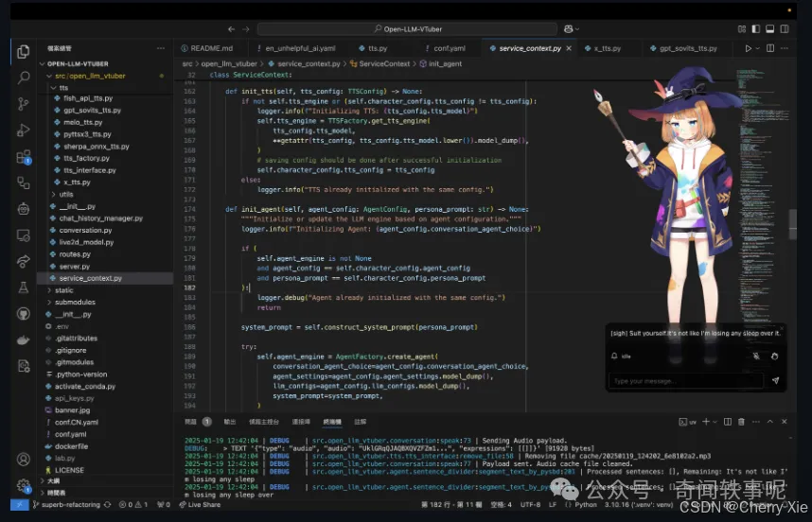Open Copilot icon beside the command center
This screenshot has height=522, width=812.
568,29
